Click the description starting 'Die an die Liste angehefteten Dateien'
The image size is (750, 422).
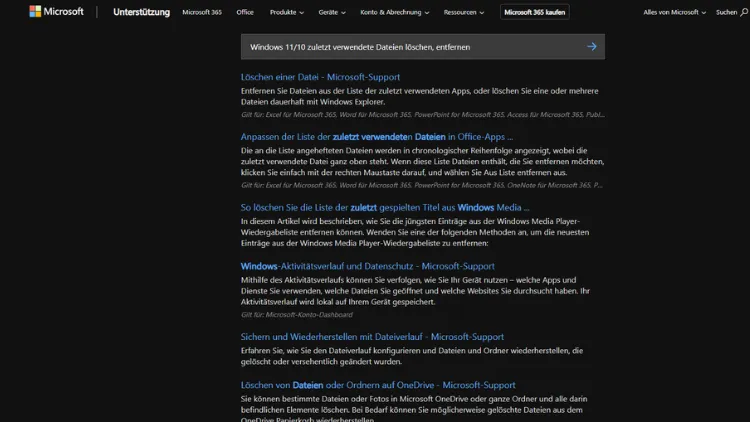pos(422,161)
